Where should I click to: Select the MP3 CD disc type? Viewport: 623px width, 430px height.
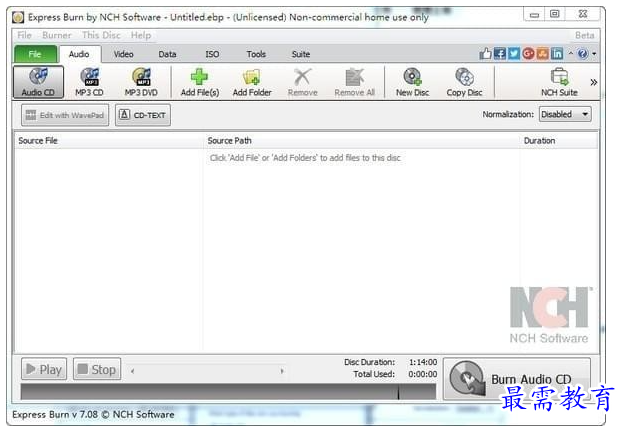coord(89,82)
